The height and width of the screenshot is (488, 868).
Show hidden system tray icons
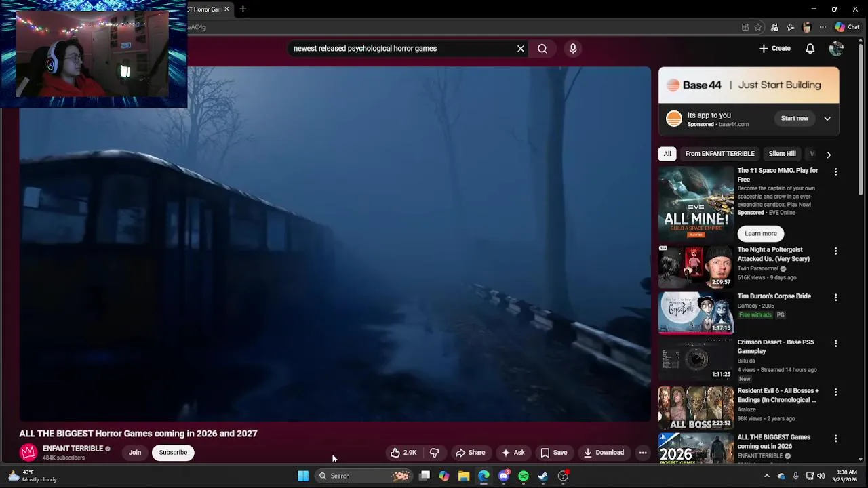tap(767, 476)
